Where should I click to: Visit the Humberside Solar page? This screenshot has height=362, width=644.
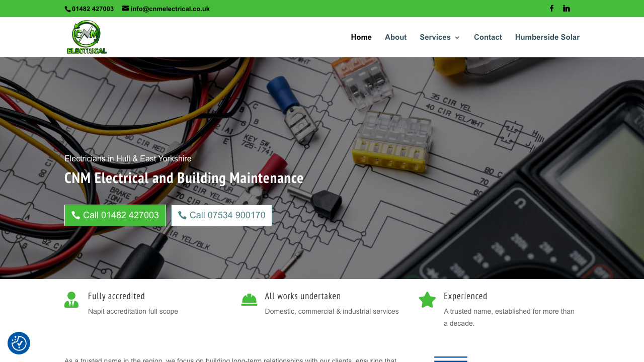tap(547, 37)
